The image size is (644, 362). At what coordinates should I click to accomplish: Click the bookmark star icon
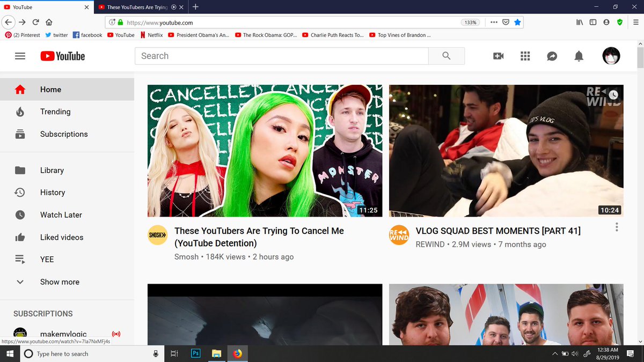click(517, 23)
